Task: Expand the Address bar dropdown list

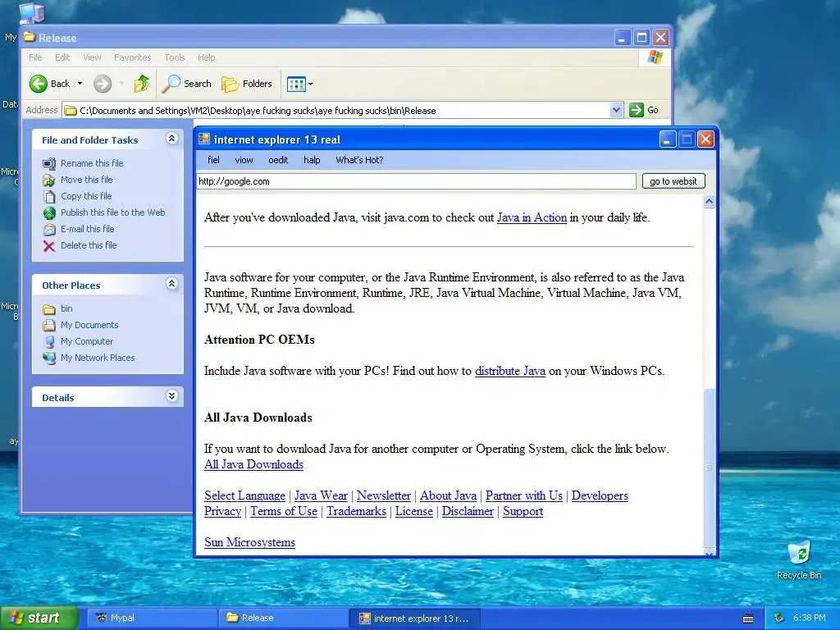Action: click(616, 110)
